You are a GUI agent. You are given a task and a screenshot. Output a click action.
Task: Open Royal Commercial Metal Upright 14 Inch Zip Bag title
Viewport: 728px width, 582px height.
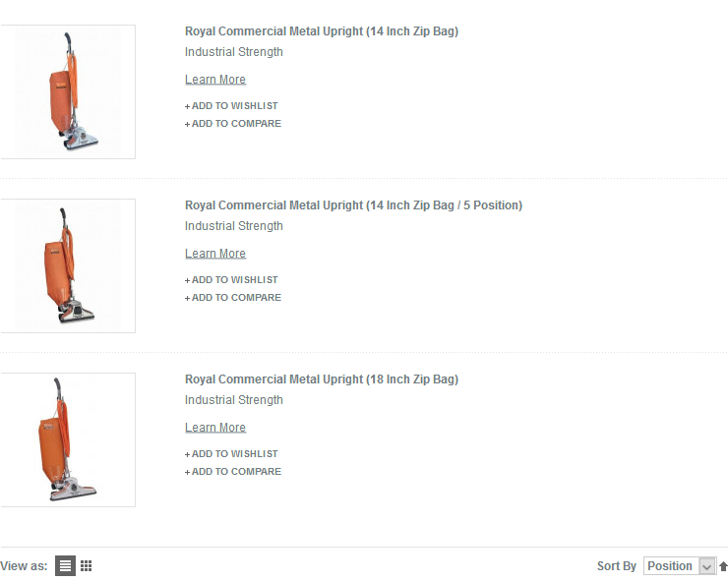[322, 31]
